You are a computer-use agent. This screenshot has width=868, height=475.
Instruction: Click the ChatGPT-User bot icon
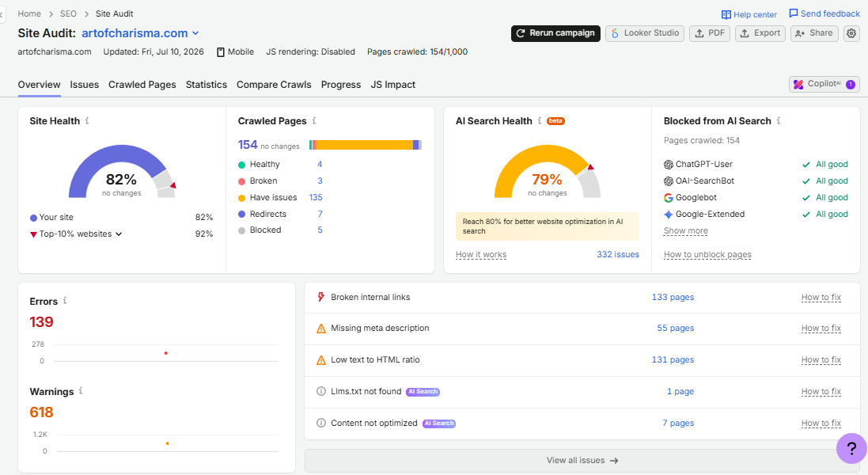tap(668, 165)
